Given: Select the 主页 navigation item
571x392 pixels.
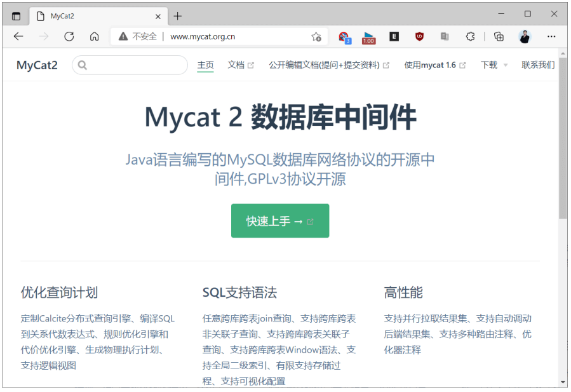Looking at the screenshot, I should (205, 65).
